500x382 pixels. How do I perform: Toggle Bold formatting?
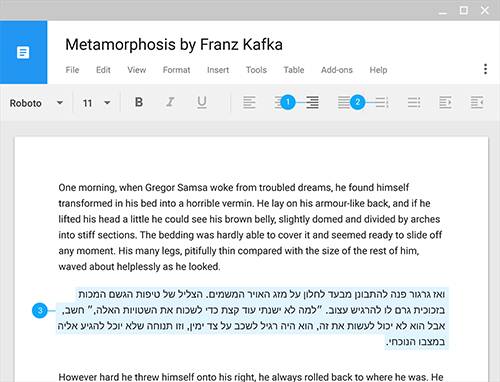pyautogui.click(x=139, y=102)
